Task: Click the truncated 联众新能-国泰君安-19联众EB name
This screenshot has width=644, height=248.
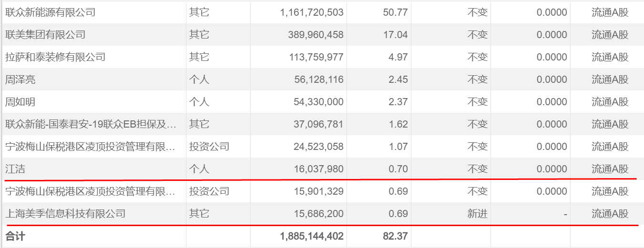Action: point(91,124)
